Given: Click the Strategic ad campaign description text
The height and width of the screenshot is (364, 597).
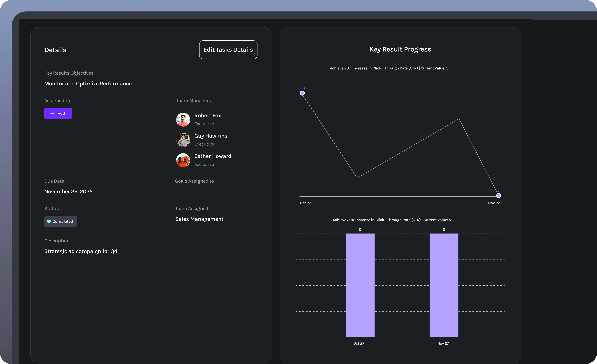Looking at the screenshot, I should [81, 251].
